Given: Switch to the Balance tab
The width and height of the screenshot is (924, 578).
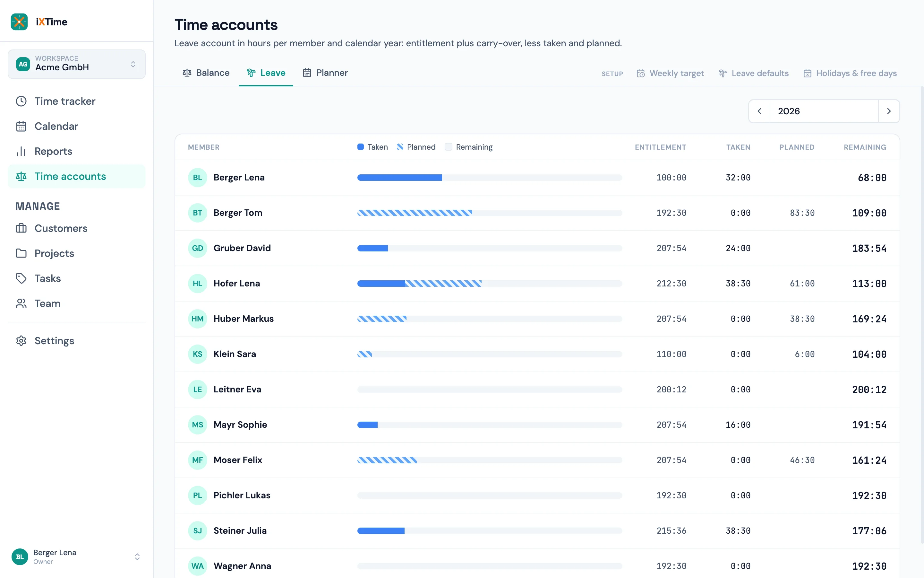Looking at the screenshot, I should pos(206,73).
